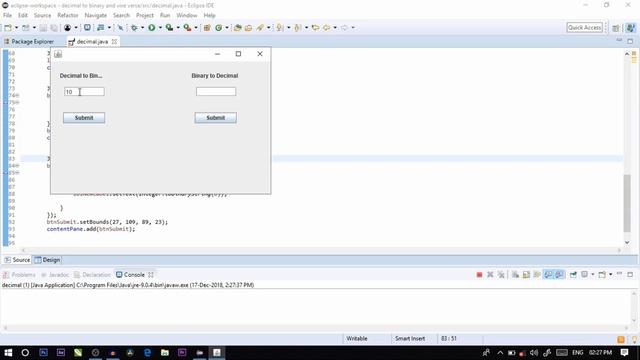Toggle Show Console on Standard Out change
Viewport: 640px width, 360px height.
click(x=548, y=275)
